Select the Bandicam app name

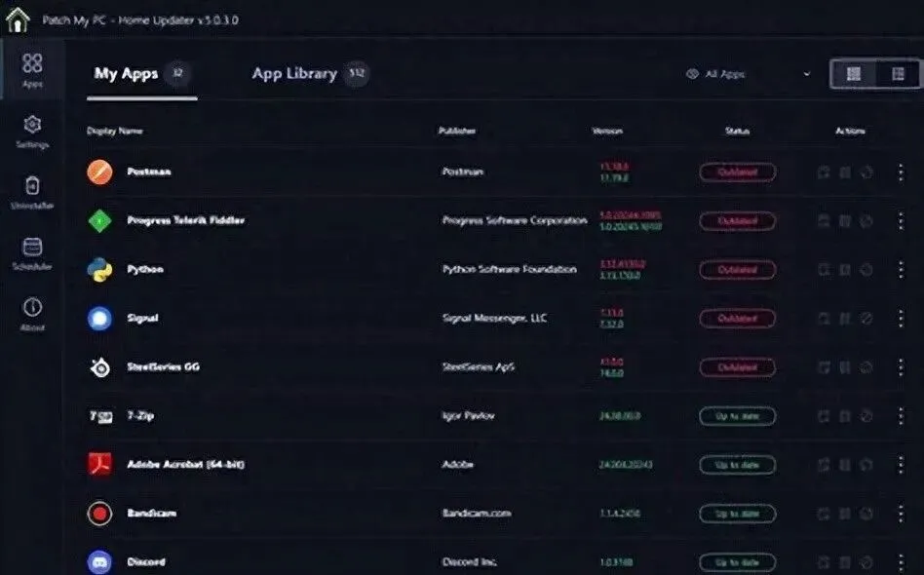coord(151,514)
